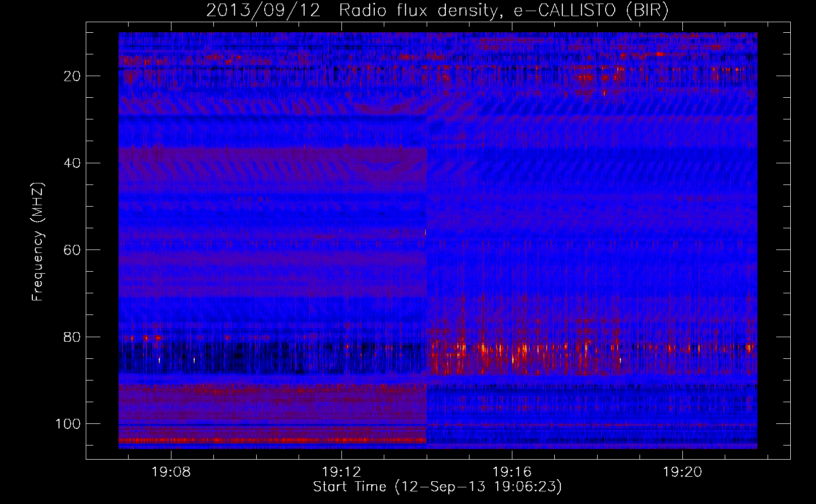Click the 19:20 time tick label
Viewport: 816px width, 504px height.
[682, 472]
